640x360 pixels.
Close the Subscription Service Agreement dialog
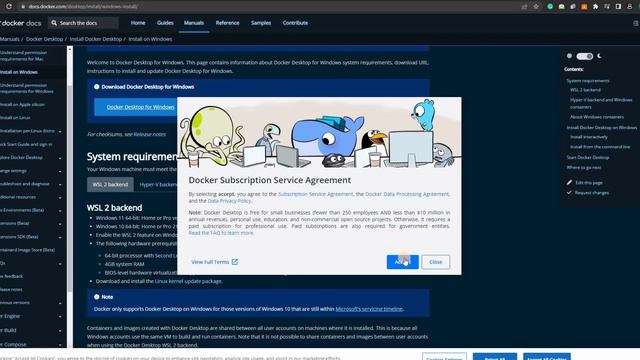pos(436,262)
